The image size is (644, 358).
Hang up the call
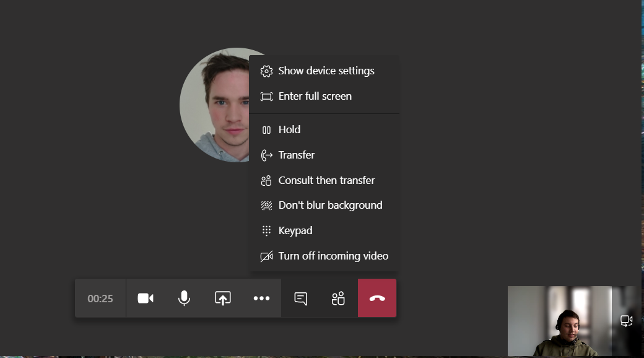[x=377, y=299]
